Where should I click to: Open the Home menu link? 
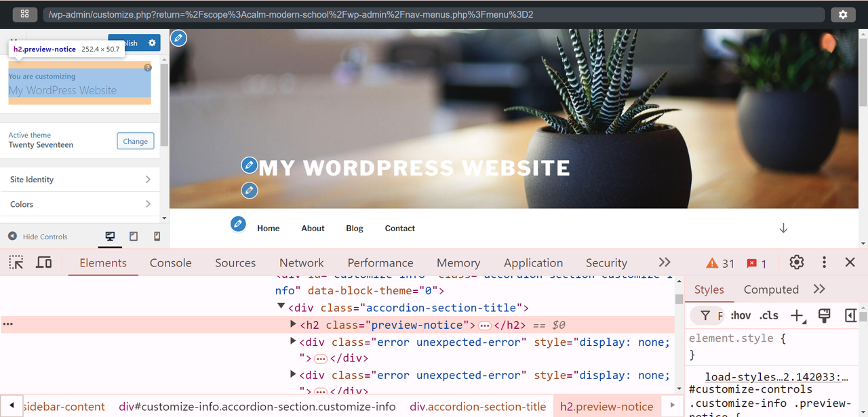click(x=269, y=229)
